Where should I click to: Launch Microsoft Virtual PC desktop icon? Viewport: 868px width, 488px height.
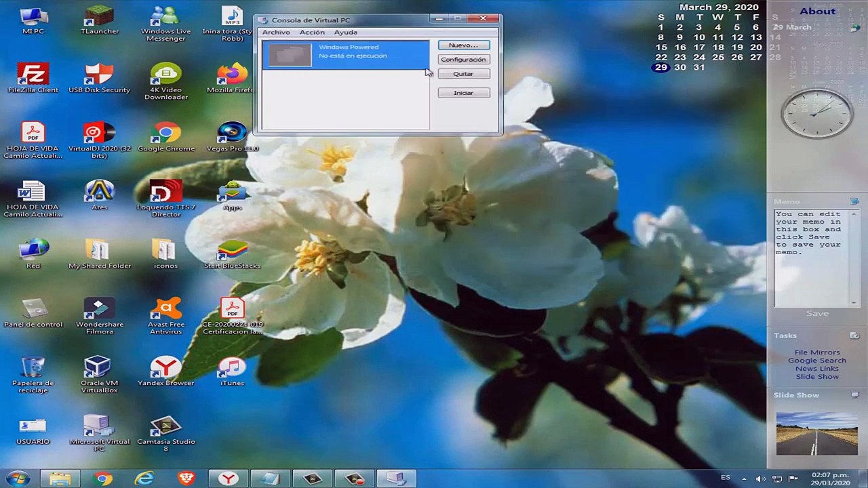point(99,434)
